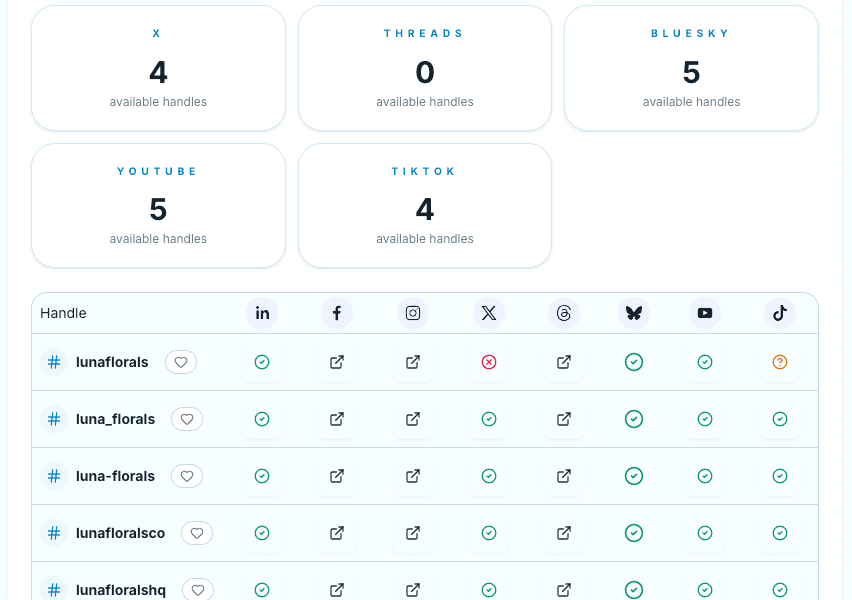Click the Threads column header icon
This screenshot has height=600, width=852.
(564, 313)
